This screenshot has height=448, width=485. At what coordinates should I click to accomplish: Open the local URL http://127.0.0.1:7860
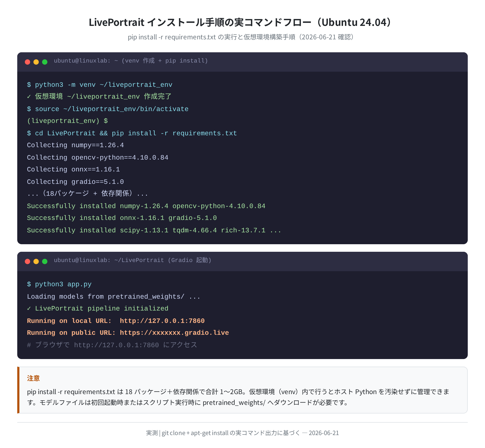162,321
